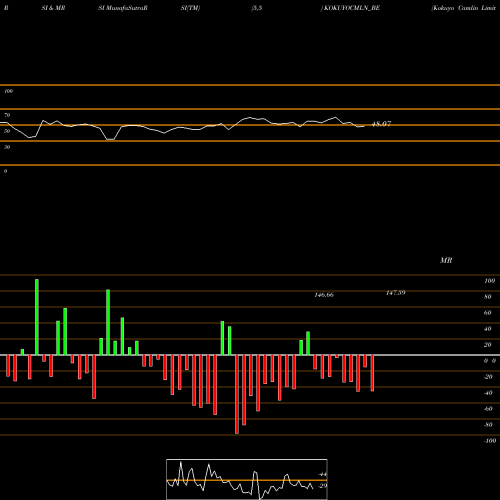The image size is (500, 500).
Task: Click the 147.59 price label
Action: [x=396, y=293]
